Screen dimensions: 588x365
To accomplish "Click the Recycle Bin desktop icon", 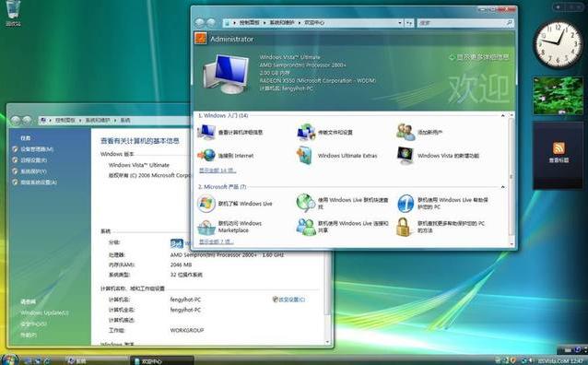I will tap(13, 13).
